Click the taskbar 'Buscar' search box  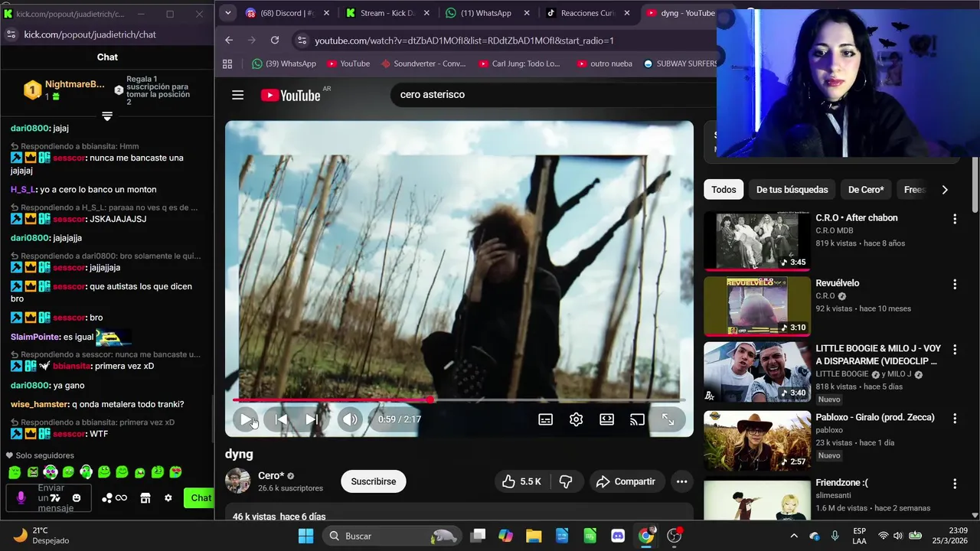(x=393, y=536)
